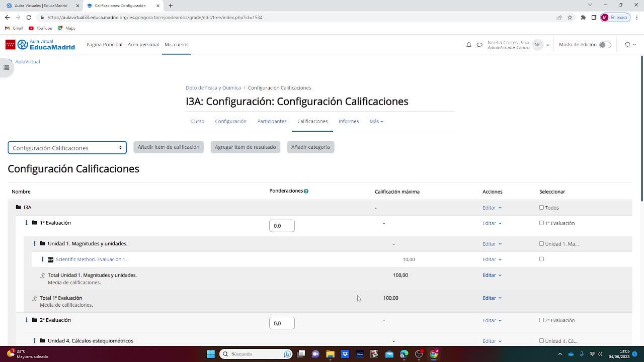Share this page from address bar
The image size is (644, 362).
coord(559,17)
